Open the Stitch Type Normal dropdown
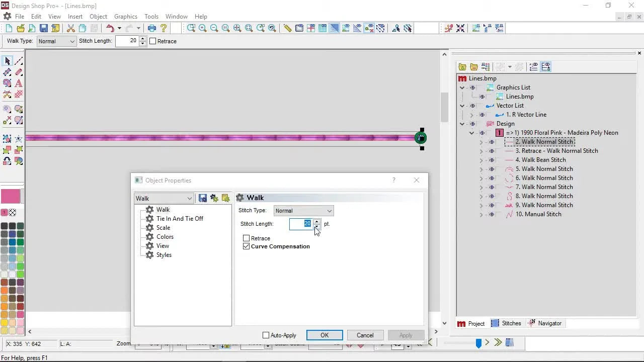The image size is (644, 362). point(303,211)
